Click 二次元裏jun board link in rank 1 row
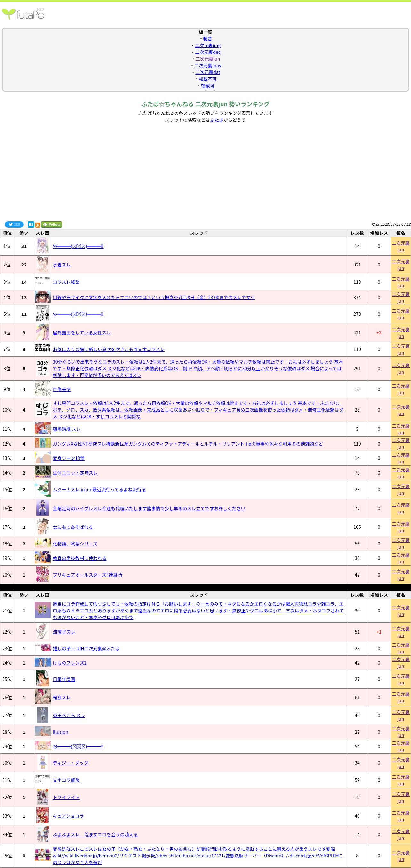 click(400, 246)
